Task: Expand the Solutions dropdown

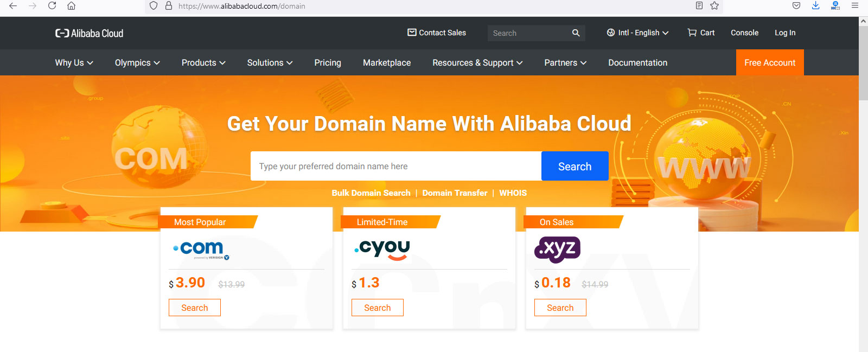Action: [270, 63]
